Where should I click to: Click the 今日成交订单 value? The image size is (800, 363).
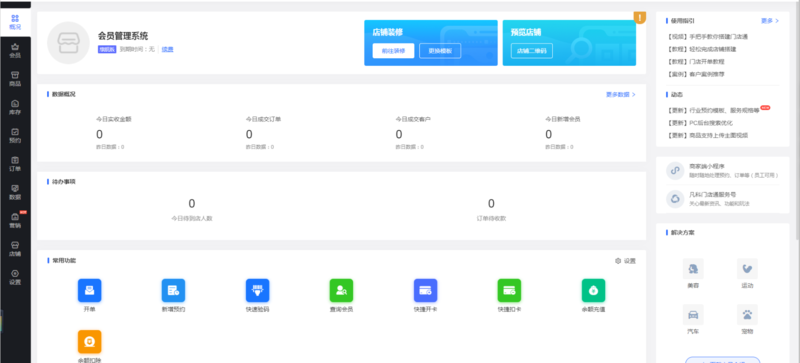(249, 134)
